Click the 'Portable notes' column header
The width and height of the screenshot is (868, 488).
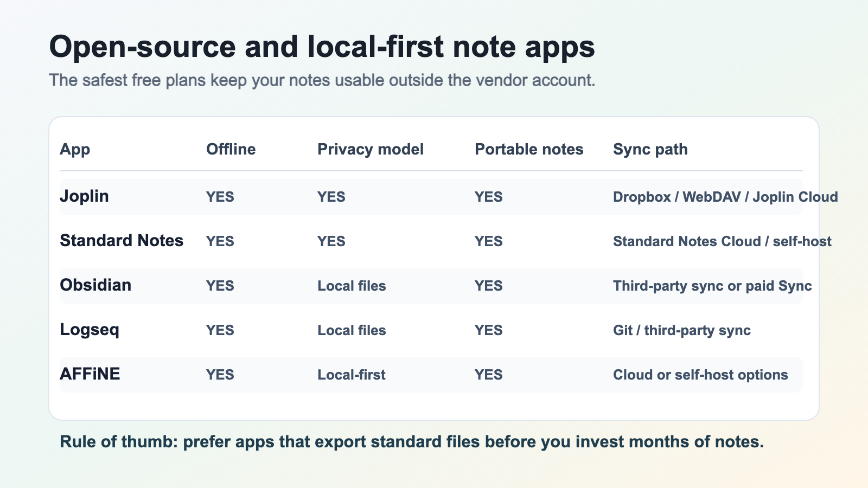[x=529, y=150]
